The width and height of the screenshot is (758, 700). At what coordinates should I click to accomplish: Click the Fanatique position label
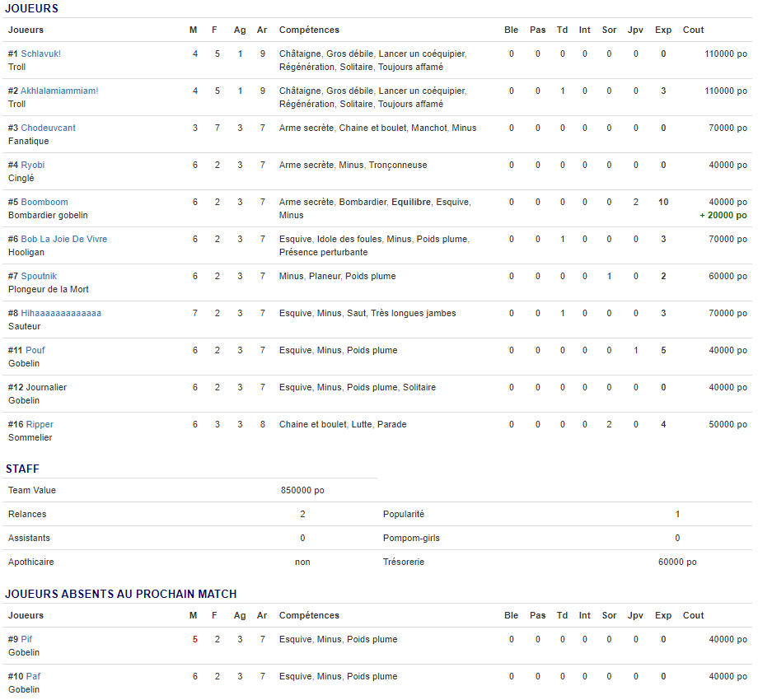[x=29, y=141]
